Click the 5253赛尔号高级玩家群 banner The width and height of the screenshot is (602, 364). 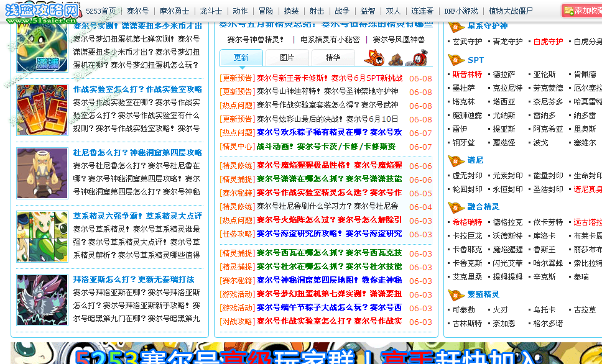(x=307, y=353)
